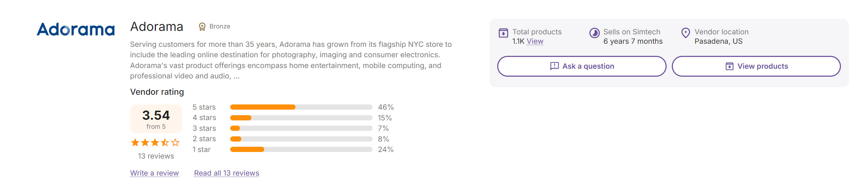Viewport: 868px width, 195px height.
Task: Click the Sells on Simtech clock icon
Action: [594, 33]
